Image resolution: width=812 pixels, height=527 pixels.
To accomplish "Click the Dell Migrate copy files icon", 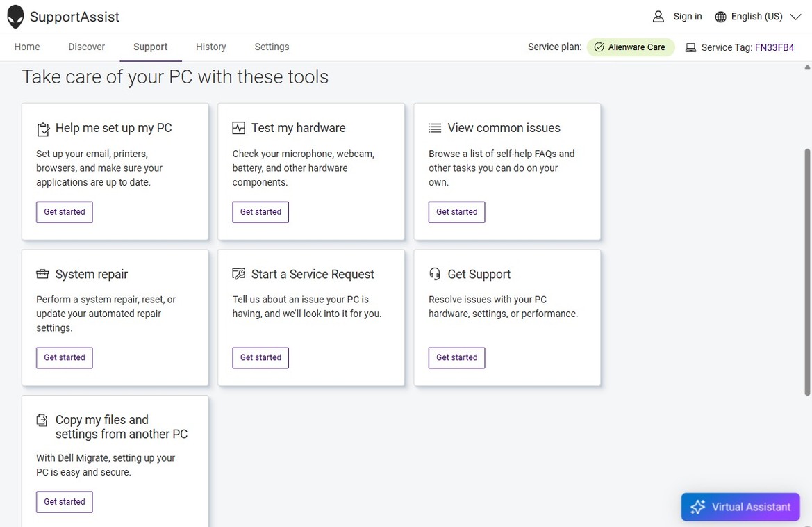I will click(x=43, y=420).
